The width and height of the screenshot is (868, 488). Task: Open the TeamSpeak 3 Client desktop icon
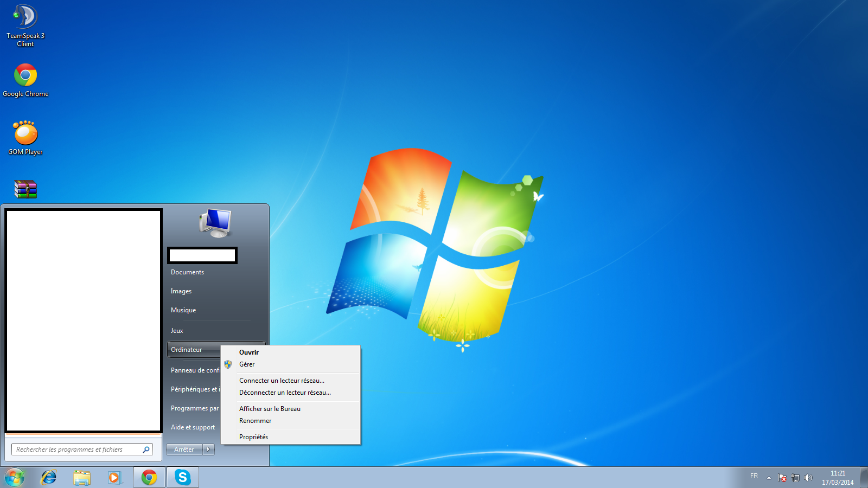click(x=25, y=26)
